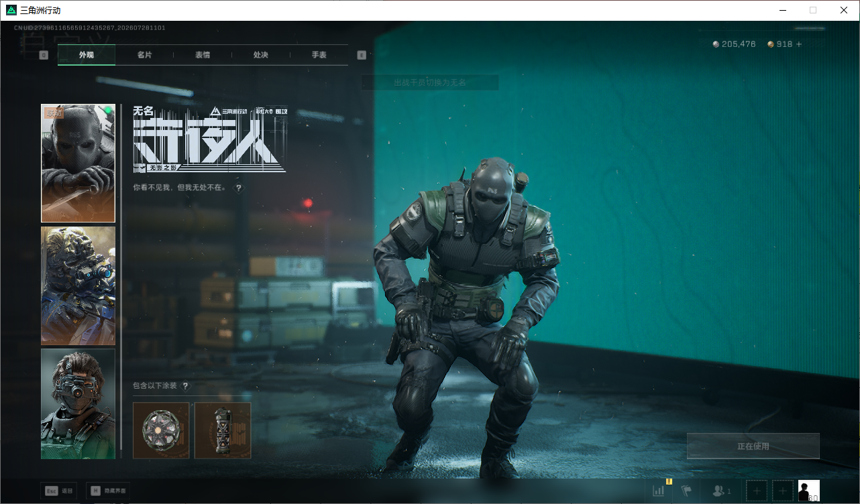Pick the green skin with headset goggles
Image resolution: width=860 pixels, height=504 pixels.
point(78,404)
